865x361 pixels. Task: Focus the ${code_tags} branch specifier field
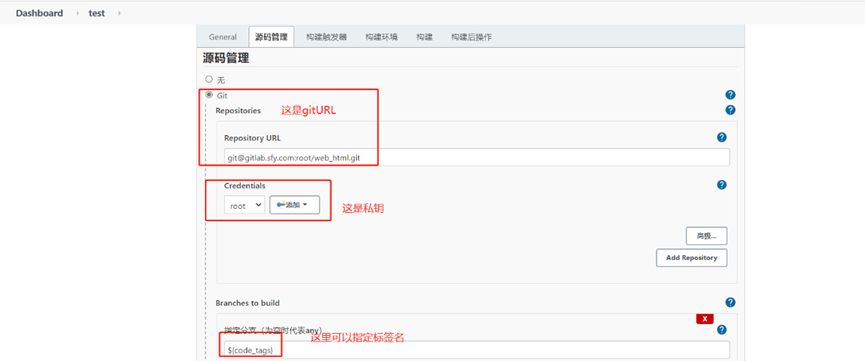click(x=477, y=349)
